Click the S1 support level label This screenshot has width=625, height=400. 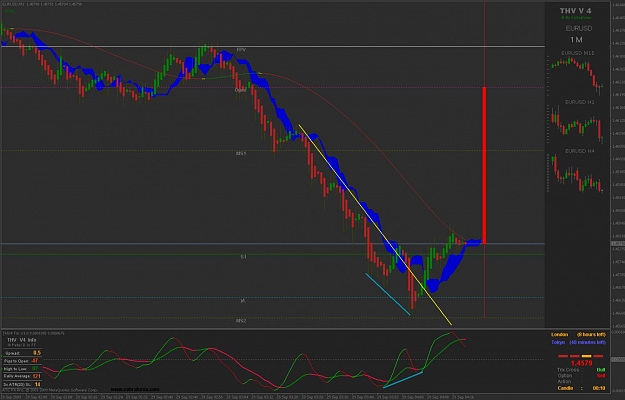click(x=243, y=257)
